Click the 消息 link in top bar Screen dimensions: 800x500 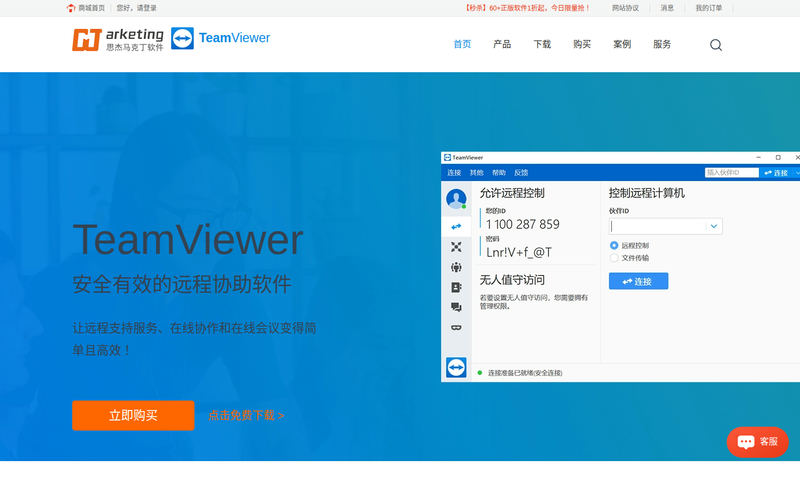[x=667, y=8]
